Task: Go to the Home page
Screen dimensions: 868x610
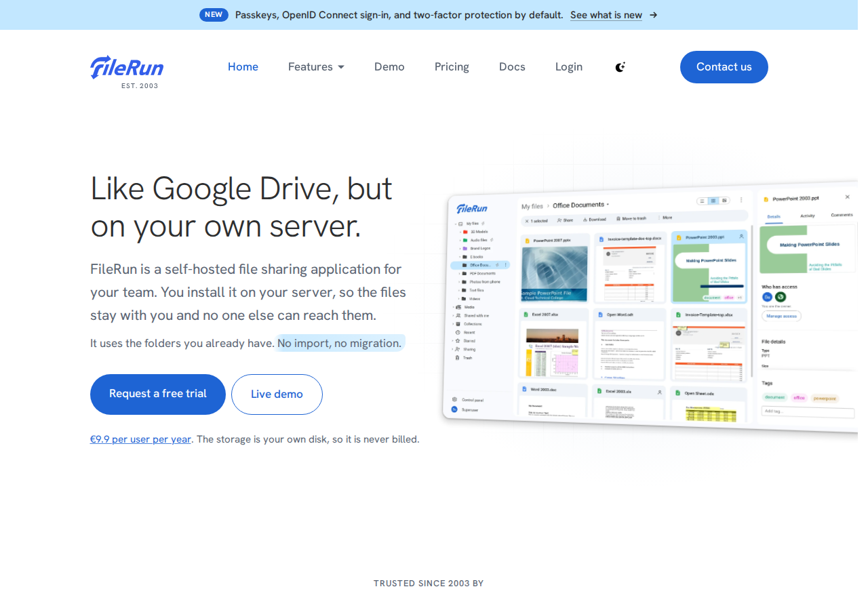Action: coord(243,66)
